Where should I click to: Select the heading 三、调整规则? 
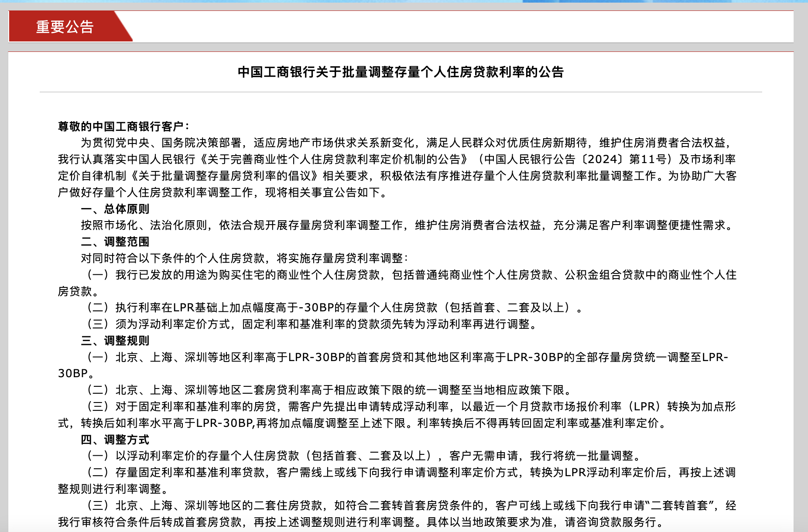coord(115,341)
